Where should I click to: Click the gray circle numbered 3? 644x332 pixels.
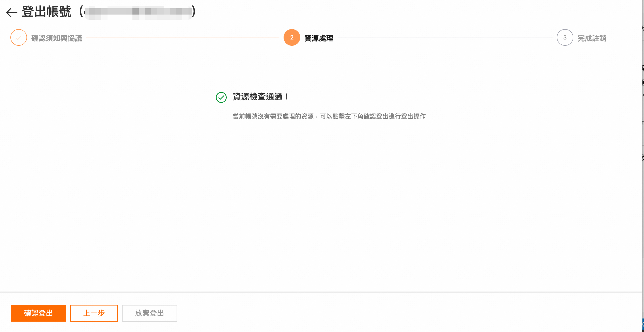[x=565, y=37]
